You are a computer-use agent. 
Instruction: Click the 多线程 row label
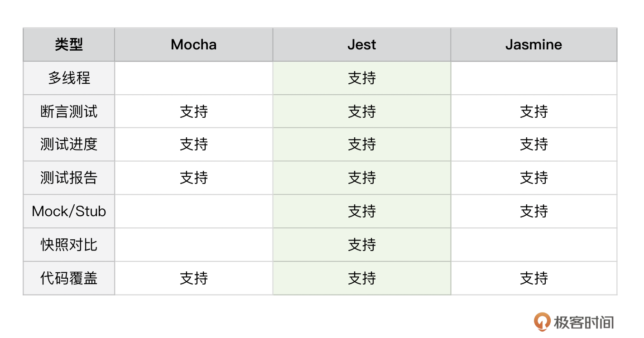tap(69, 78)
